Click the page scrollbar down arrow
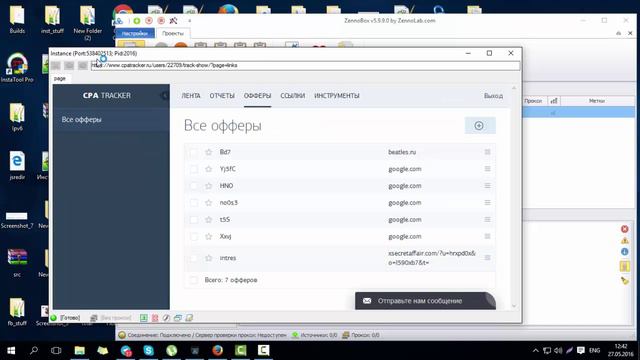 tap(514, 306)
